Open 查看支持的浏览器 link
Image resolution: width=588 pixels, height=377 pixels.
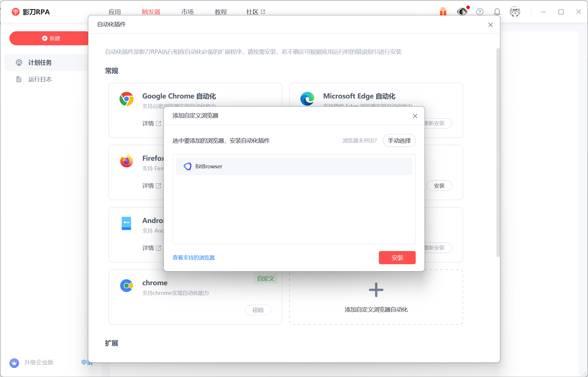tap(193, 257)
